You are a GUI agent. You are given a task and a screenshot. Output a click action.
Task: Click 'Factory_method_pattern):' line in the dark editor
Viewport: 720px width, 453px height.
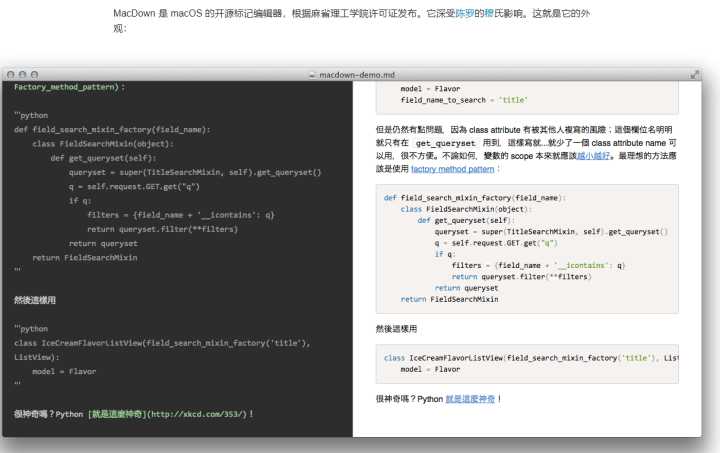click(x=69, y=87)
